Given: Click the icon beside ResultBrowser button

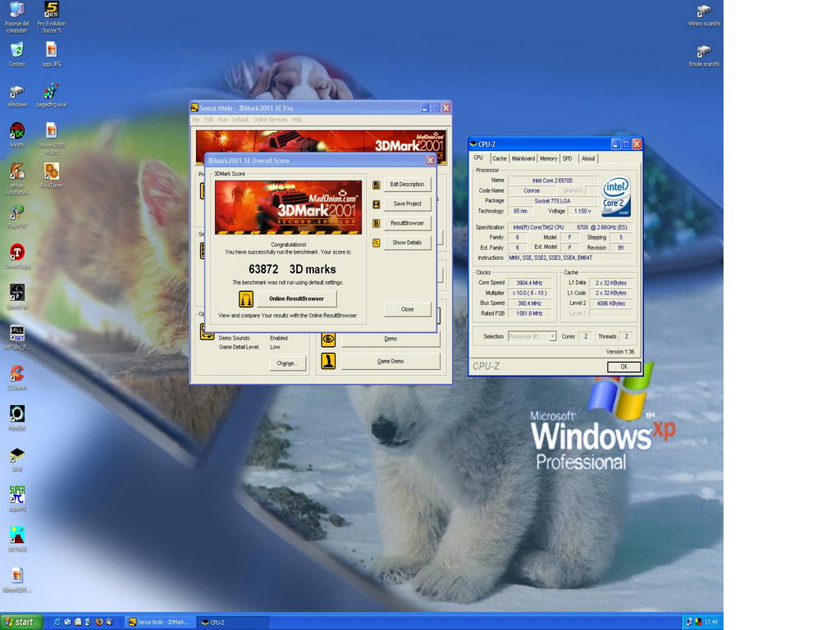Looking at the screenshot, I should coord(376,223).
